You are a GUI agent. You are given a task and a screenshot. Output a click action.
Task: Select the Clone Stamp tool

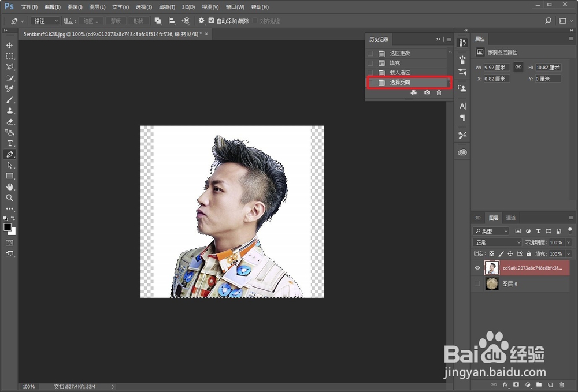pyautogui.click(x=10, y=110)
